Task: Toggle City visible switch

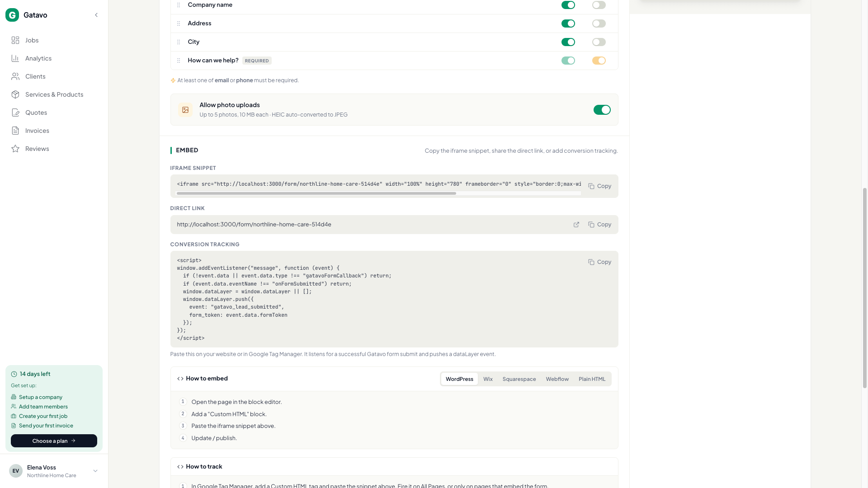Action: point(568,42)
